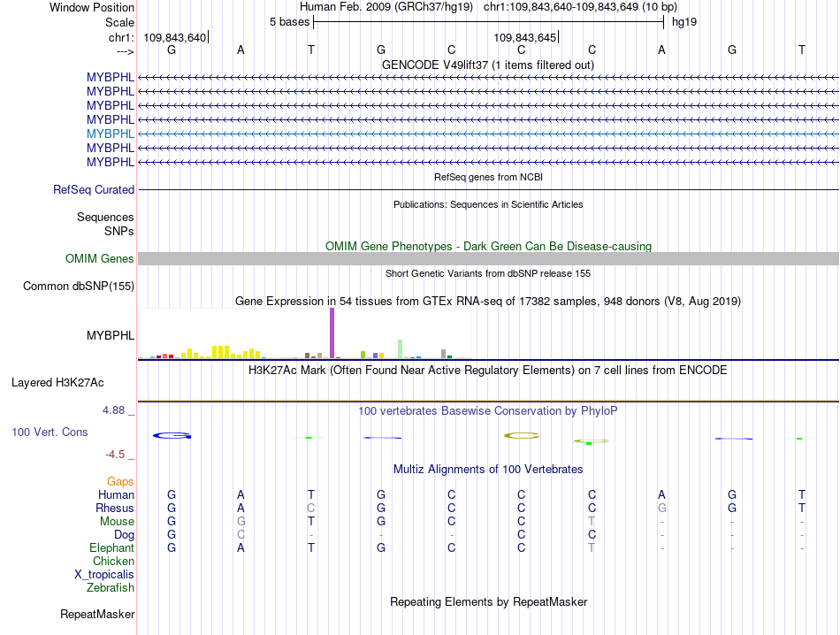Click the GENCODE V49lift37 track title
840x635 pixels.
pos(487,65)
